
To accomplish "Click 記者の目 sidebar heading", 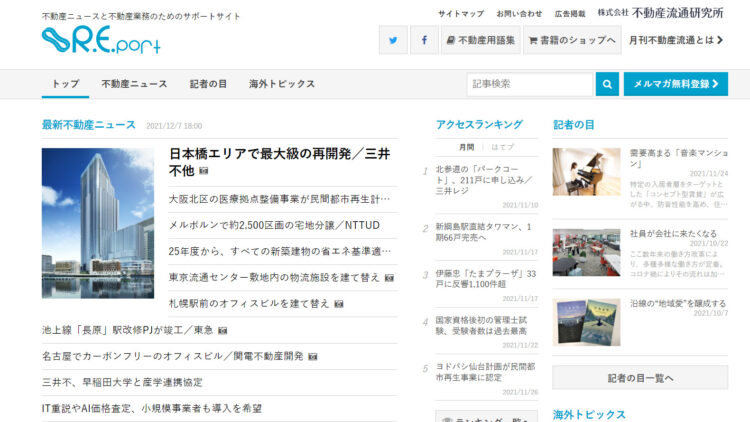I will click(574, 125).
